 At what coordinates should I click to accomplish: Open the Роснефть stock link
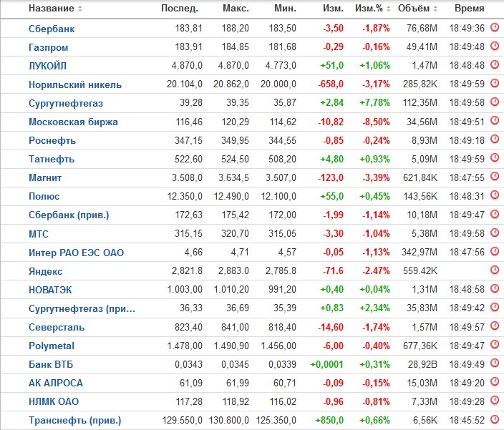(52, 140)
